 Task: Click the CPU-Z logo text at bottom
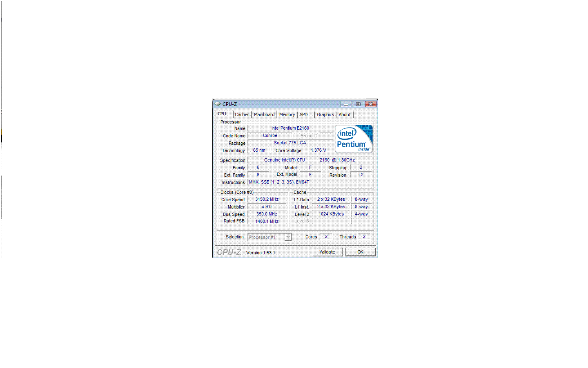pyautogui.click(x=229, y=252)
